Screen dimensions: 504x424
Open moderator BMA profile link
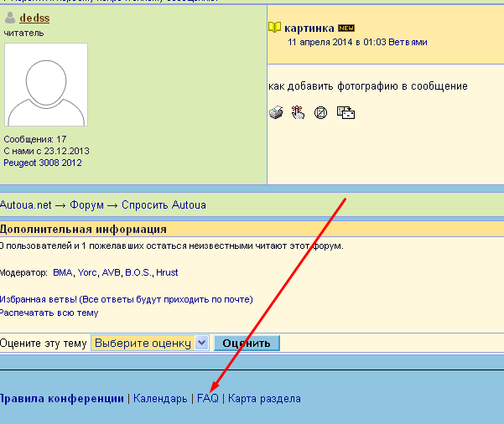(63, 272)
